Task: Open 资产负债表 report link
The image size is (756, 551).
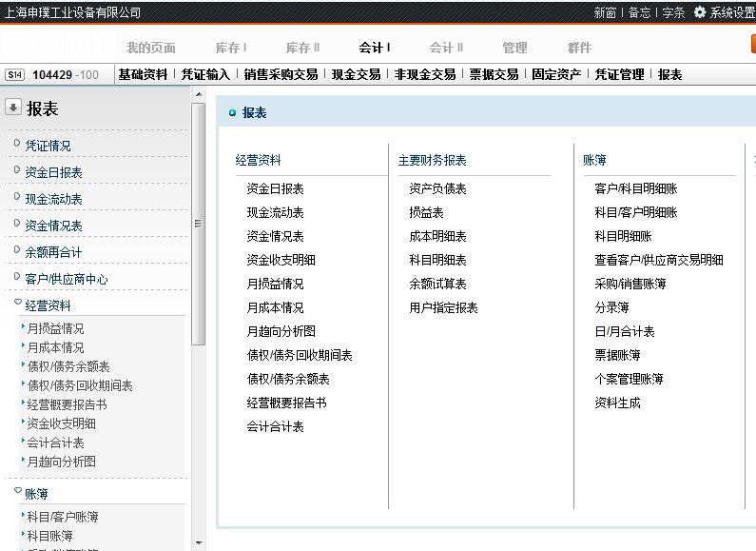Action: (437, 188)
